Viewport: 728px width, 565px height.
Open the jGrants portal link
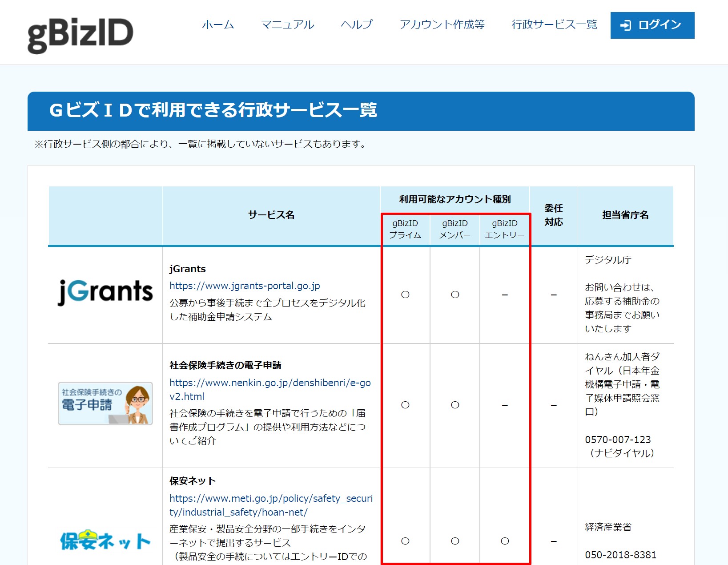(x=245, y=286)
